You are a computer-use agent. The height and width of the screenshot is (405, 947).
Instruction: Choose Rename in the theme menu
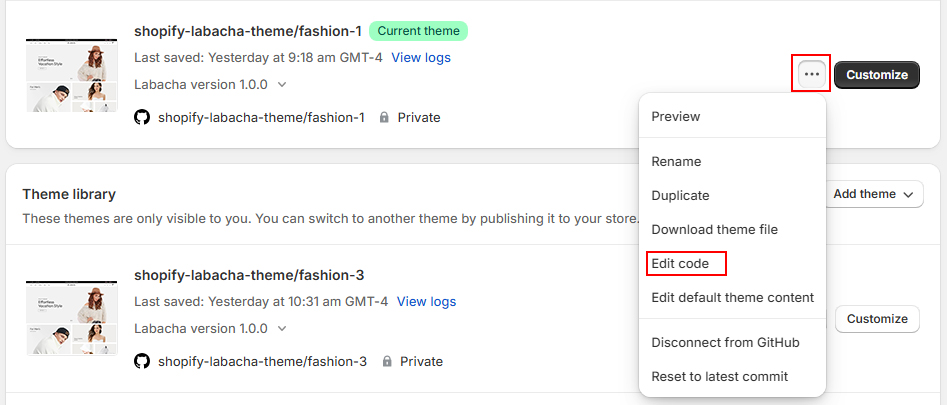[732, 162]
